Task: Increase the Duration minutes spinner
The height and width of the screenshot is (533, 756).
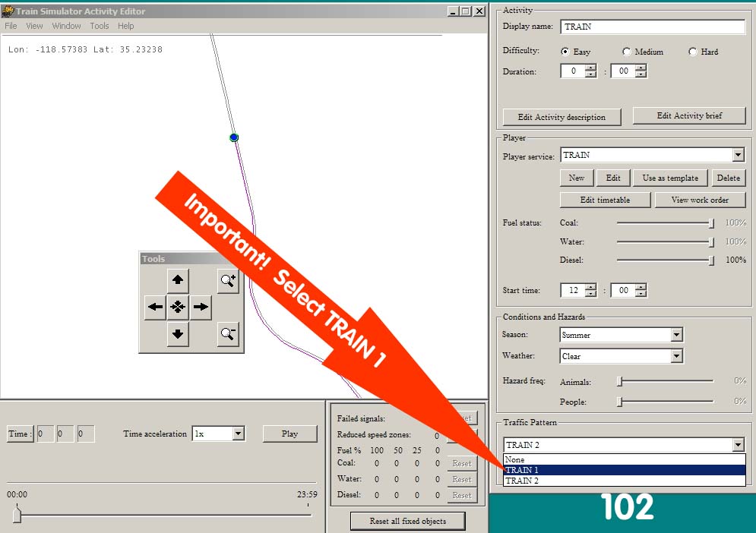Action: [x=641, y=68]
